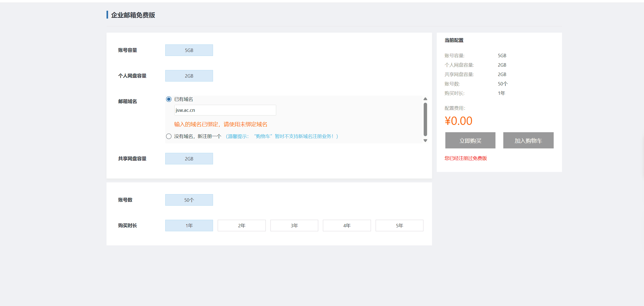The image size is (644, 306).
Task: Select the 1年 purchase duration
Action: [x=189, y=225]
